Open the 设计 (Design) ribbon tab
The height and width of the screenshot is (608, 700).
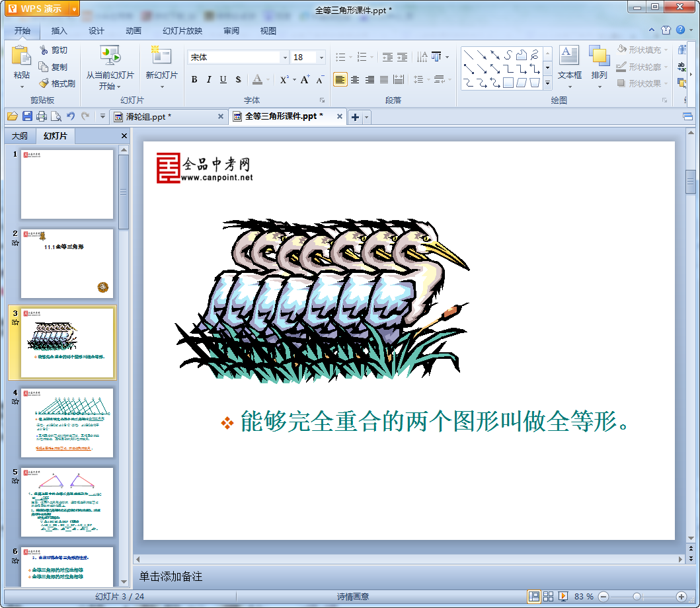(96, 31)
